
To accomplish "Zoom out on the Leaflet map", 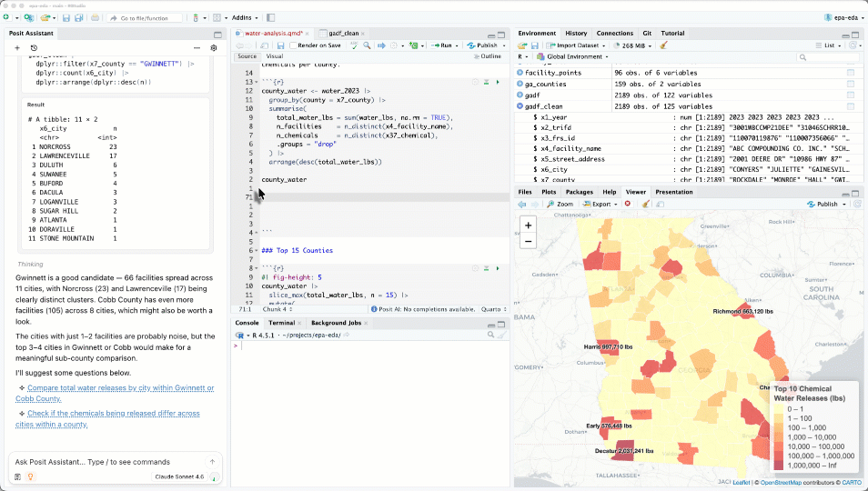I will (x=528, y=241).
